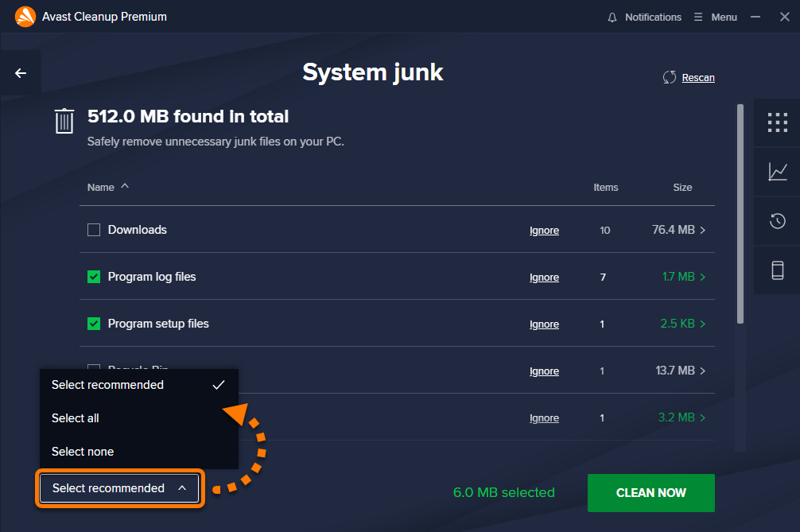Viewport: 800px width, 532px height.
Task: Uncheck the Program log files checkbox
Action: click(94, 277)
